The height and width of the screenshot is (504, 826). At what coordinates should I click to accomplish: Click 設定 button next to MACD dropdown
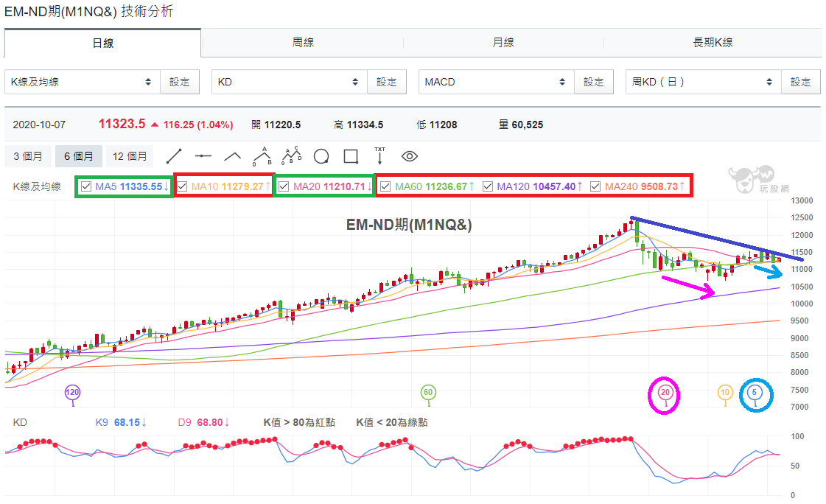[594, 82]
